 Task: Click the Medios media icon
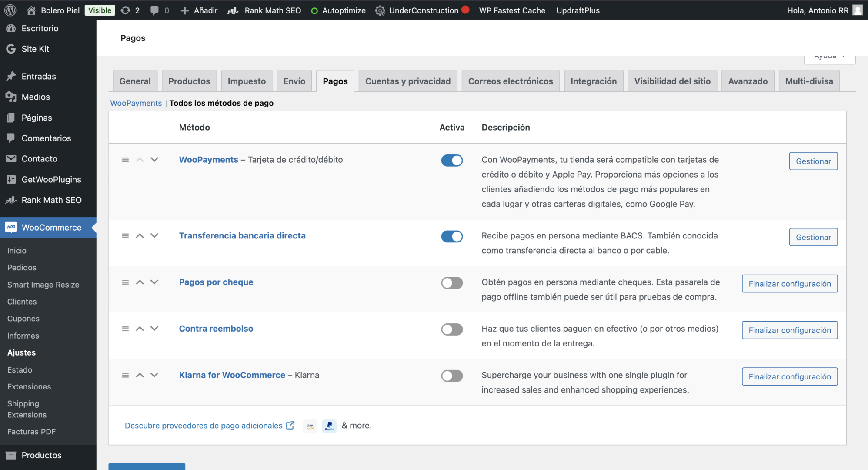coord(11,97)
